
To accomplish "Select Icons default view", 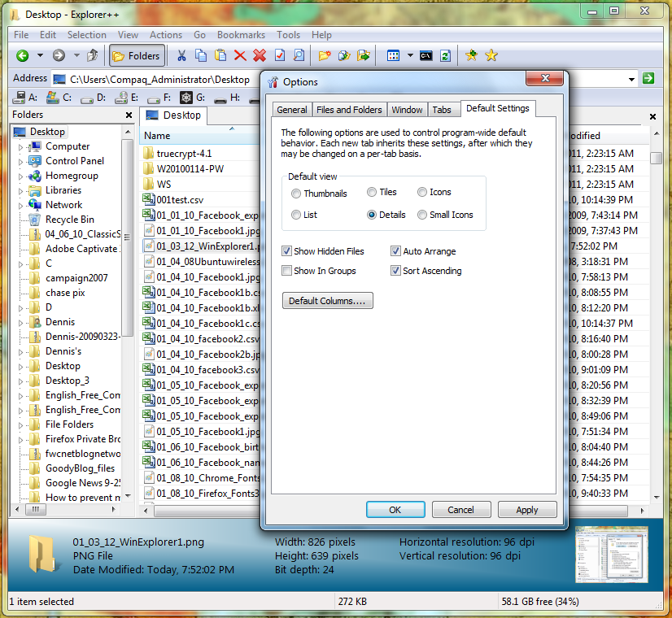I will 434,192.
